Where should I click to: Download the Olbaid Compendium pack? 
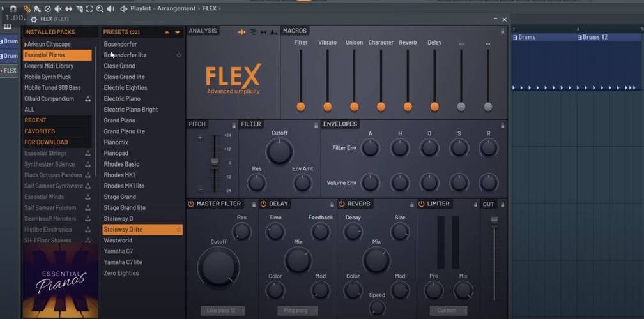[88, 99]
